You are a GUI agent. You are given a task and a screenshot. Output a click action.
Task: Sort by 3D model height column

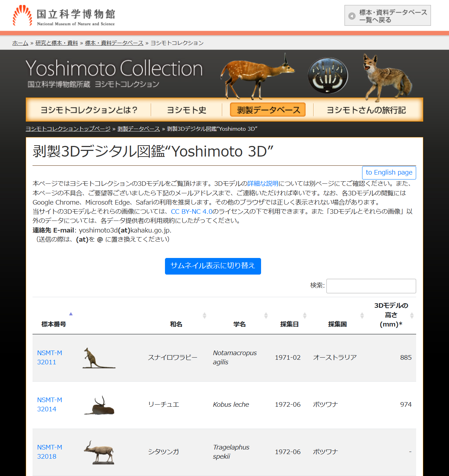391,315
